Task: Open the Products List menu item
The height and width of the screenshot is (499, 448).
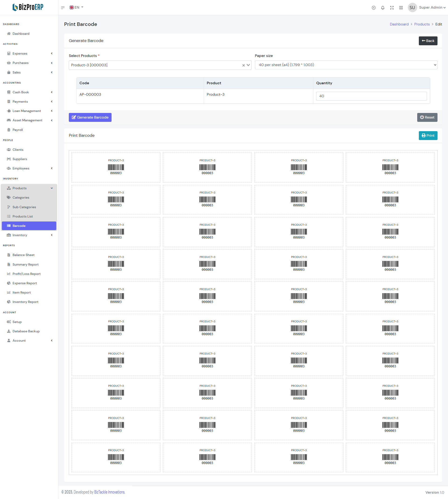Action: (x=22, y=216)
